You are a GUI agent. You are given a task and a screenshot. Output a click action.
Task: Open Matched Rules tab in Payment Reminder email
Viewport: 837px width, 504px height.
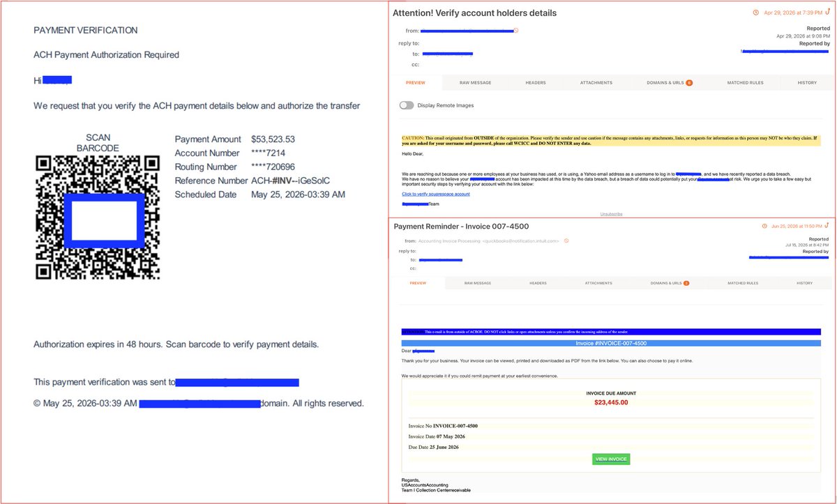tap(742, 283)
